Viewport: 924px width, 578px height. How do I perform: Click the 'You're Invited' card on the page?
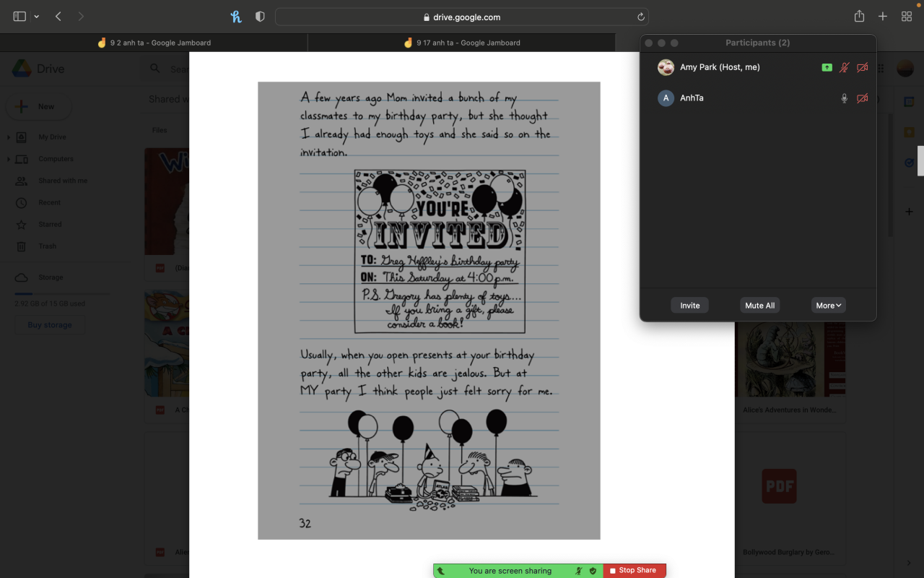click(x=440, y=252)
